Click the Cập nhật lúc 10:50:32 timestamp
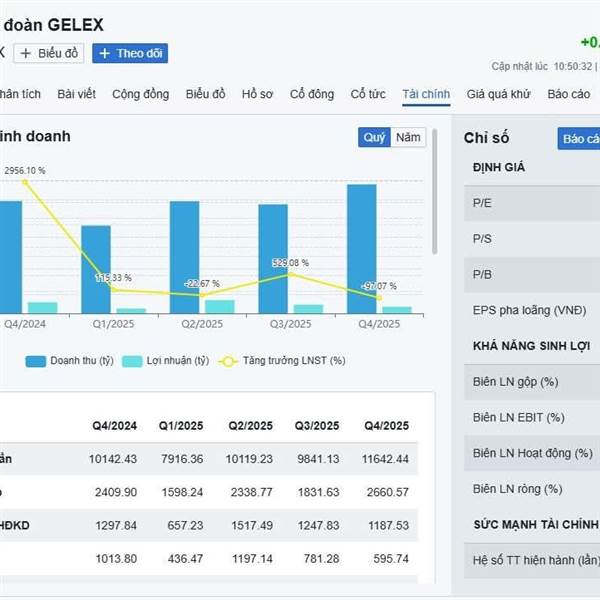This screenshot has width=600, height=600. [542, 67]
